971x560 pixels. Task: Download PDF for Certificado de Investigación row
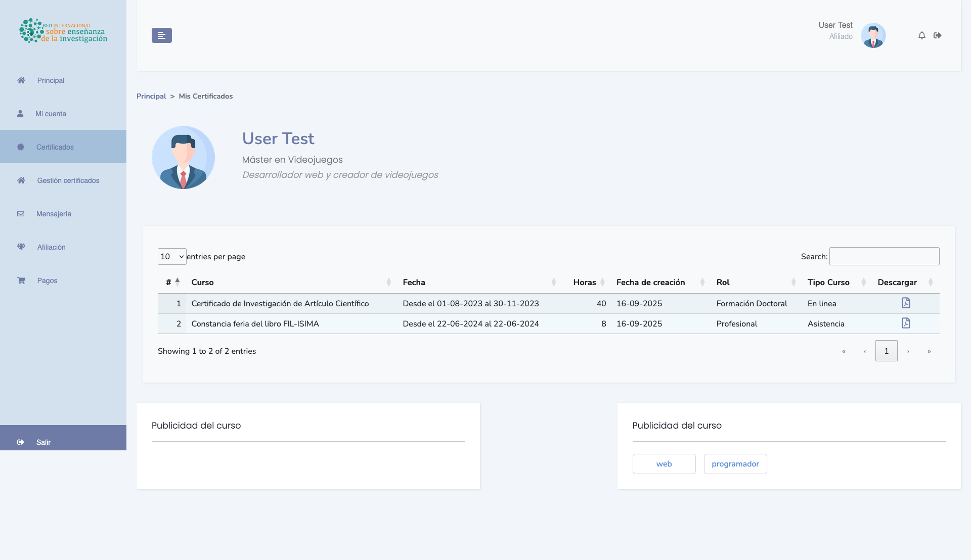[906, 303]
